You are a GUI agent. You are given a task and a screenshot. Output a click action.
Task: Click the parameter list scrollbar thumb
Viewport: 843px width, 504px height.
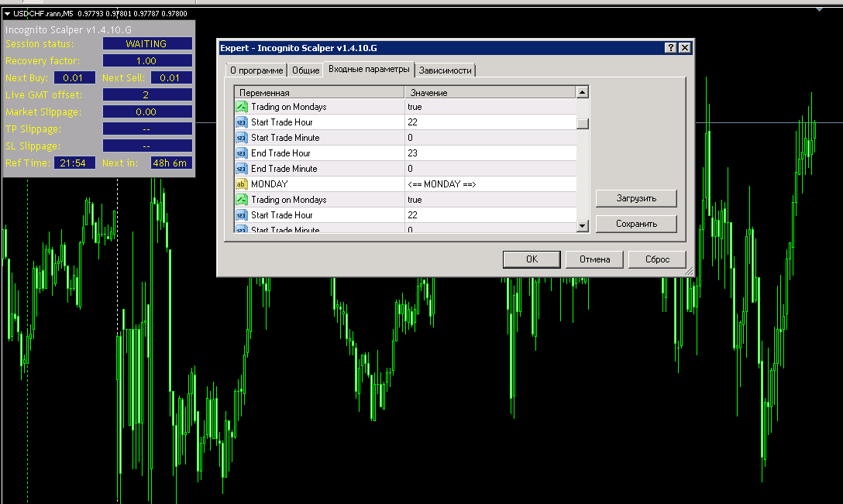pos(582,124)
